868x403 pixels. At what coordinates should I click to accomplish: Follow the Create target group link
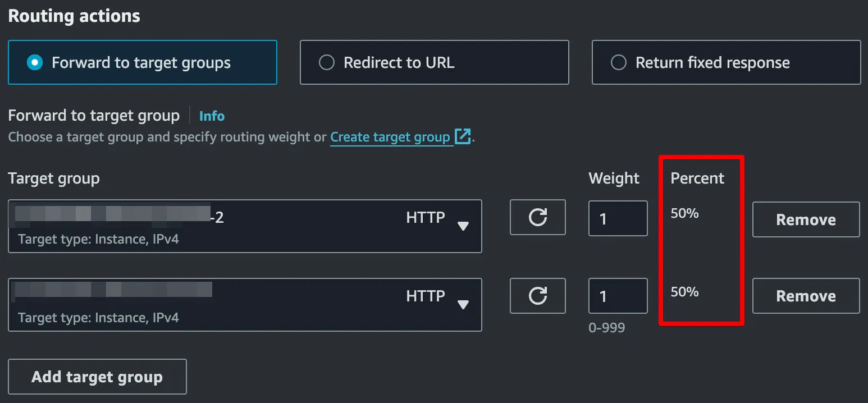point(390,137)
